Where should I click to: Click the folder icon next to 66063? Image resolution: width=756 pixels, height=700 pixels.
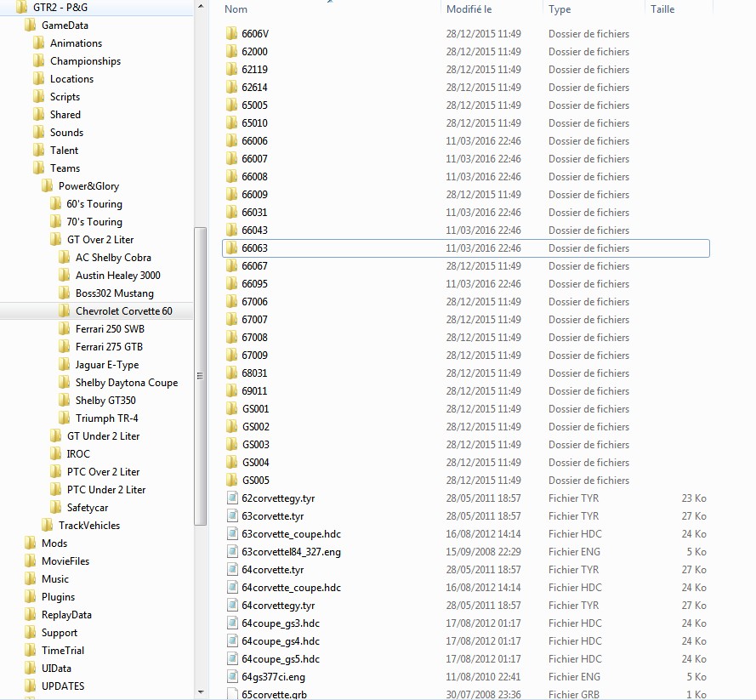coord(232,248)
